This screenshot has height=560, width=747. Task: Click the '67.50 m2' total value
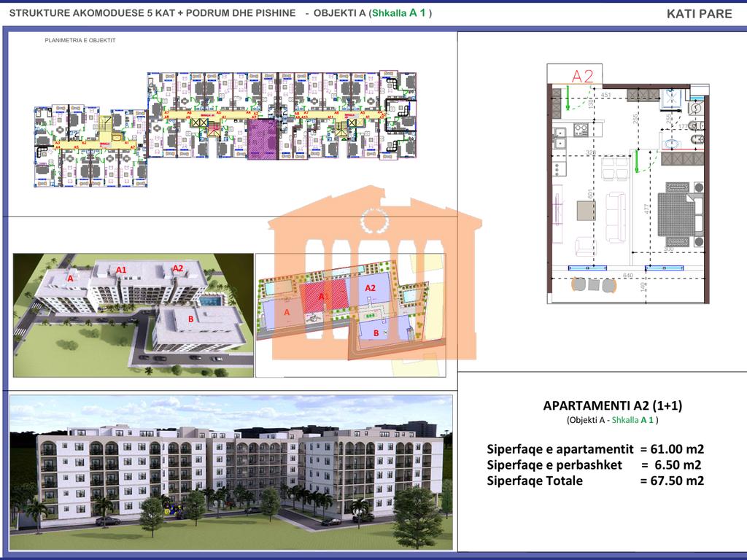[x=677, y=481]
